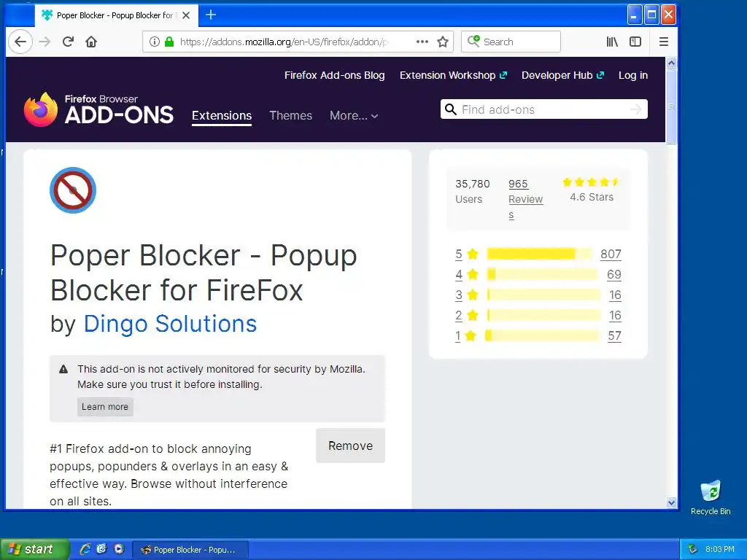Screen dimensions: 747x560
Task: Click the page scrollbar down arrow
Action: tap(671, 502)
